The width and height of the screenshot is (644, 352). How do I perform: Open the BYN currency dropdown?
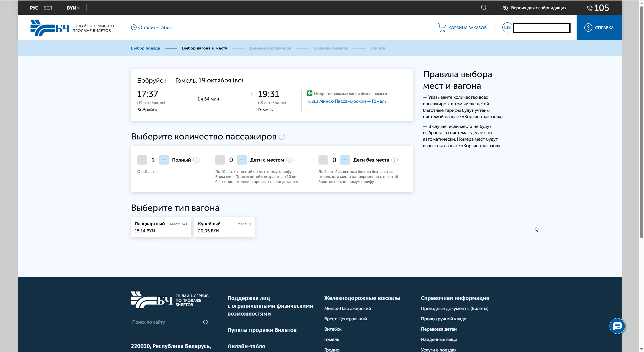[x=73, y=8]
